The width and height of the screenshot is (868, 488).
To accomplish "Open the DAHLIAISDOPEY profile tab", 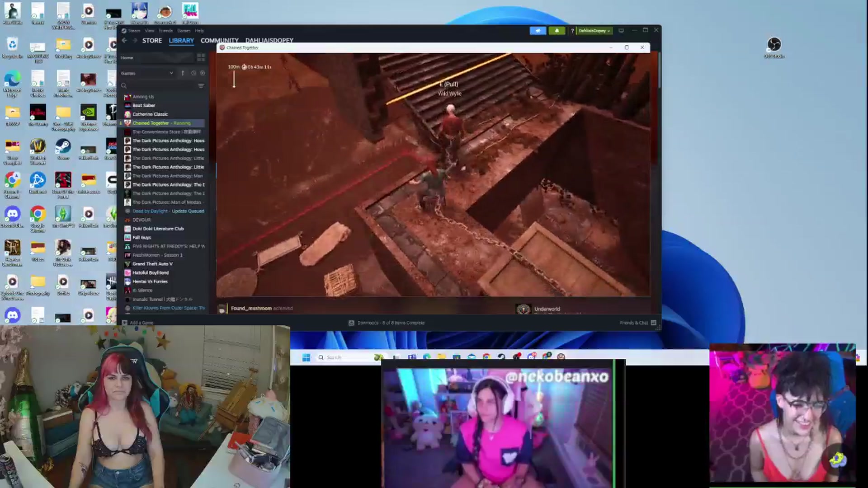I will click(269, 41).
